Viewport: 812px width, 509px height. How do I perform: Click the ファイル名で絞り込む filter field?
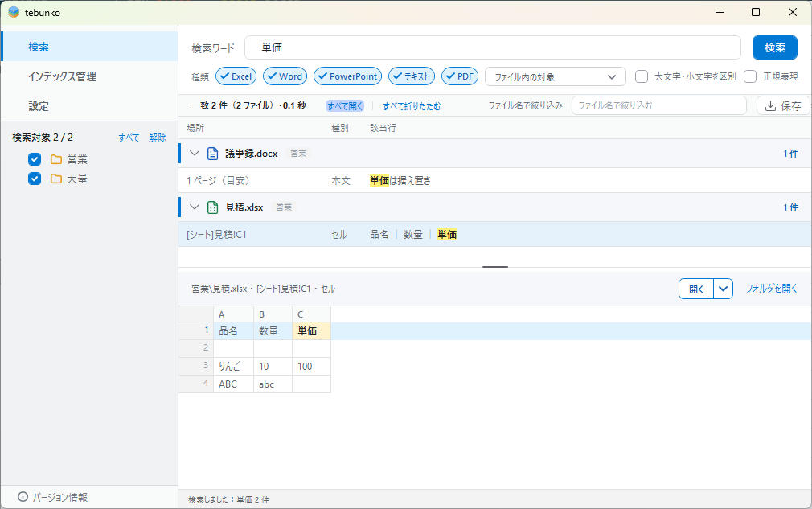point(658,105)
